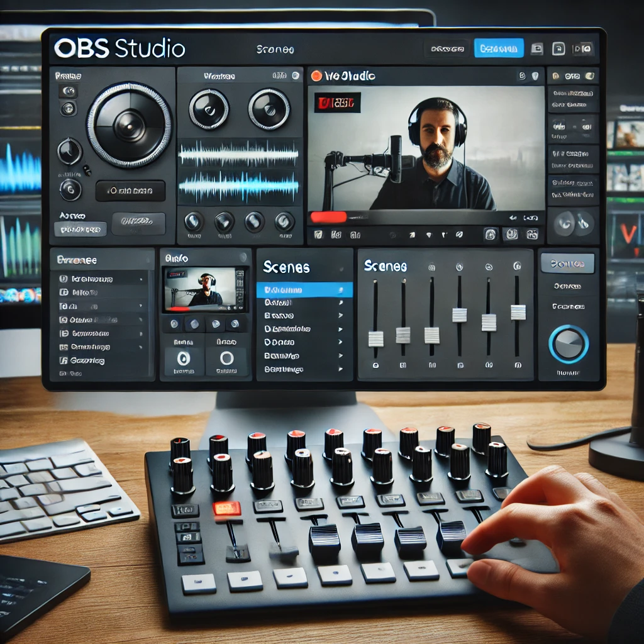This screenshot has height=644, width=644.
Task: Click the rounded-square icon in the top bar
Action: click(558, 49)
